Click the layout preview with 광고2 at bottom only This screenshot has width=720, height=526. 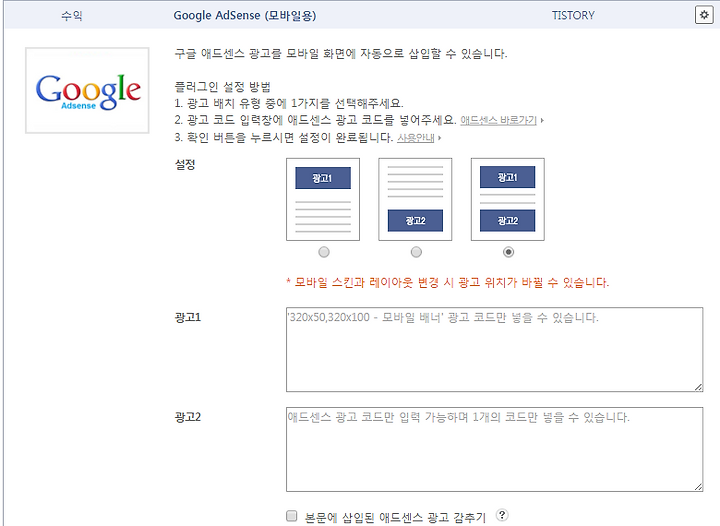click(415, 199)
